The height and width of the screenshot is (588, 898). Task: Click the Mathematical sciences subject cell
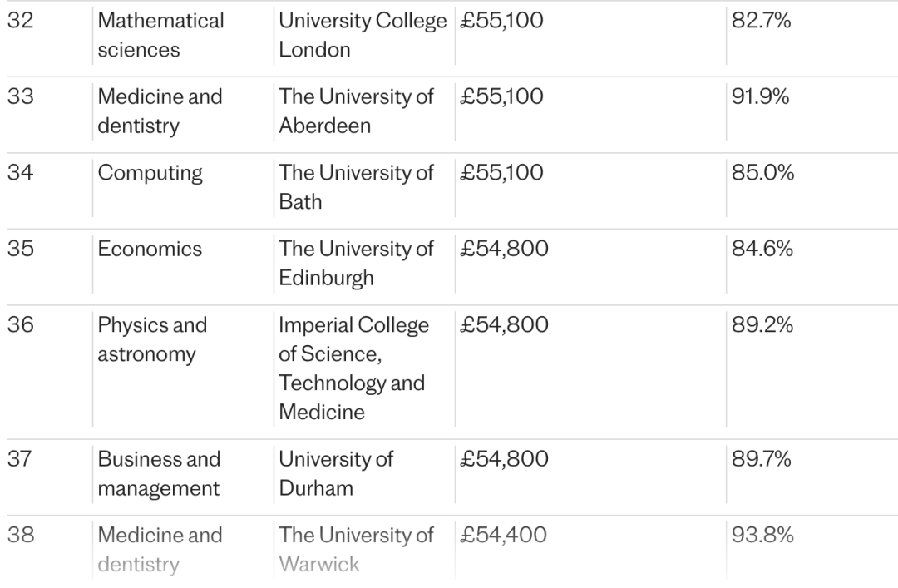tap(160, 35)
